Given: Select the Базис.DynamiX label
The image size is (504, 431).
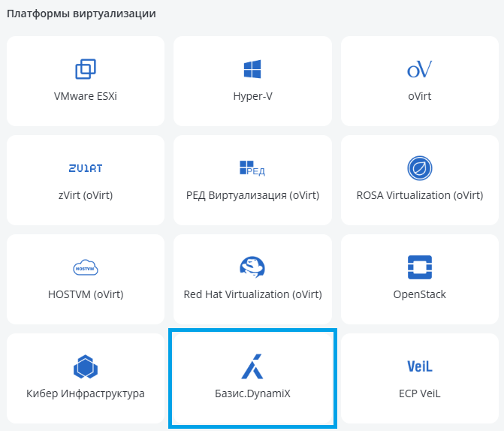Looking at the screenshot, I should (252, 393).
